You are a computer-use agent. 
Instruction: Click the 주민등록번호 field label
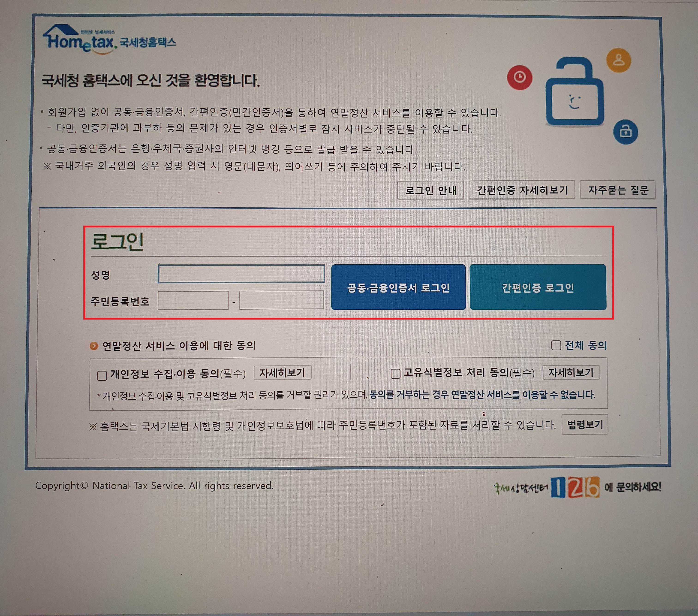tap(120, 301)
